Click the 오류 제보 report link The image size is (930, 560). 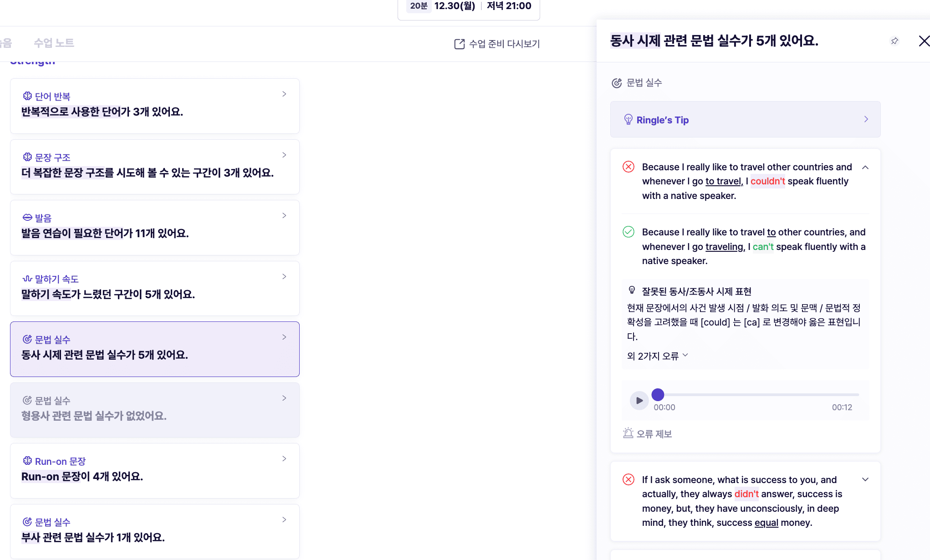[654, 434]
